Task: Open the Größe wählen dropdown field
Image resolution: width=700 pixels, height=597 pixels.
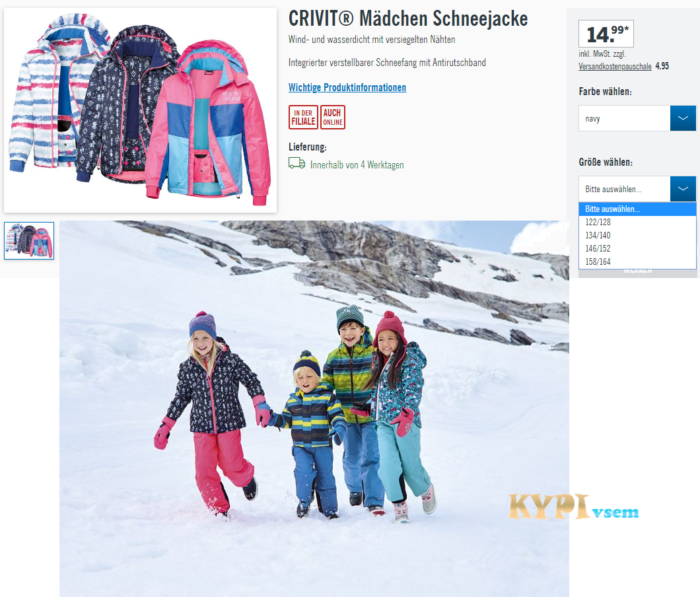Action: pyautogui.click(x=637, y=189)
